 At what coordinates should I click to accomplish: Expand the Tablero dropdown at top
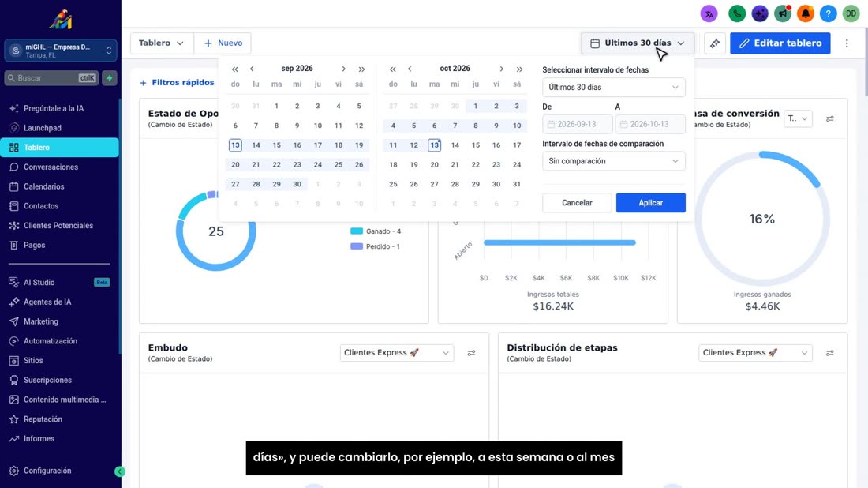(162, 43)
